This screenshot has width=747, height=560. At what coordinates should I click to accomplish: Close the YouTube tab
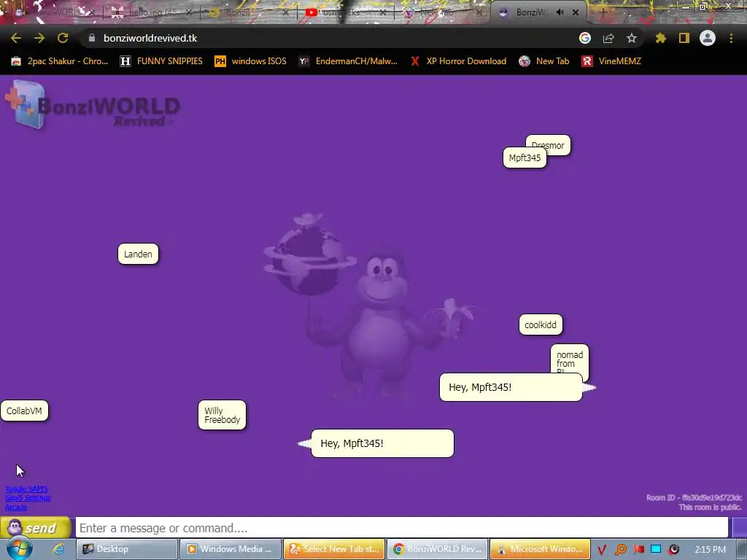[x=383, y=13]
